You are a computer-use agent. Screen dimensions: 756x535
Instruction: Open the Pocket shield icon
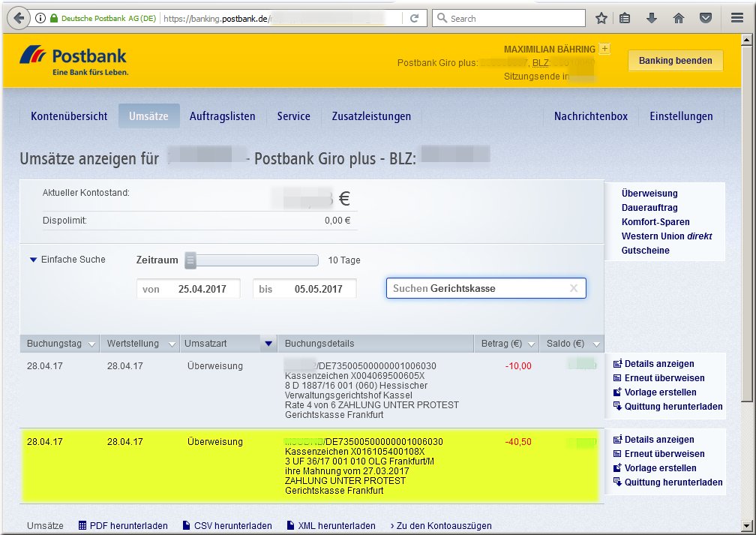click(x=705, y=18)
